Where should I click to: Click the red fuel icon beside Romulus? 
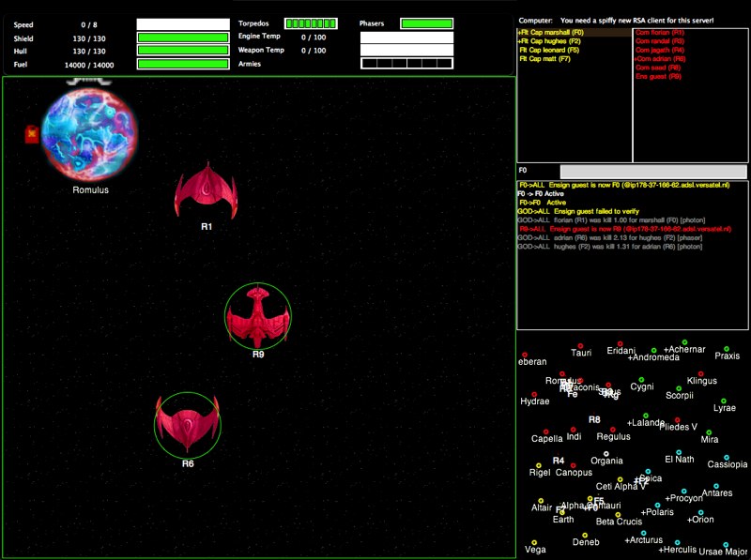[32, 134]
